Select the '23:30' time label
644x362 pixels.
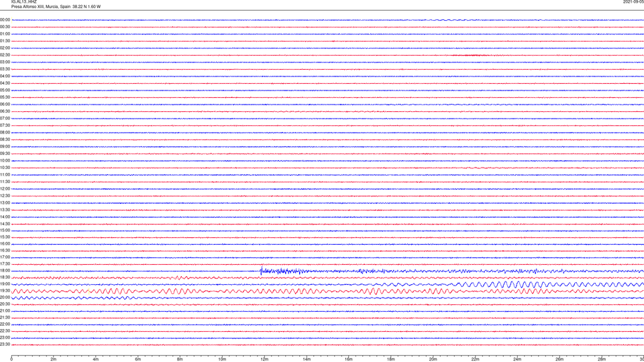(x=5, y=345)
